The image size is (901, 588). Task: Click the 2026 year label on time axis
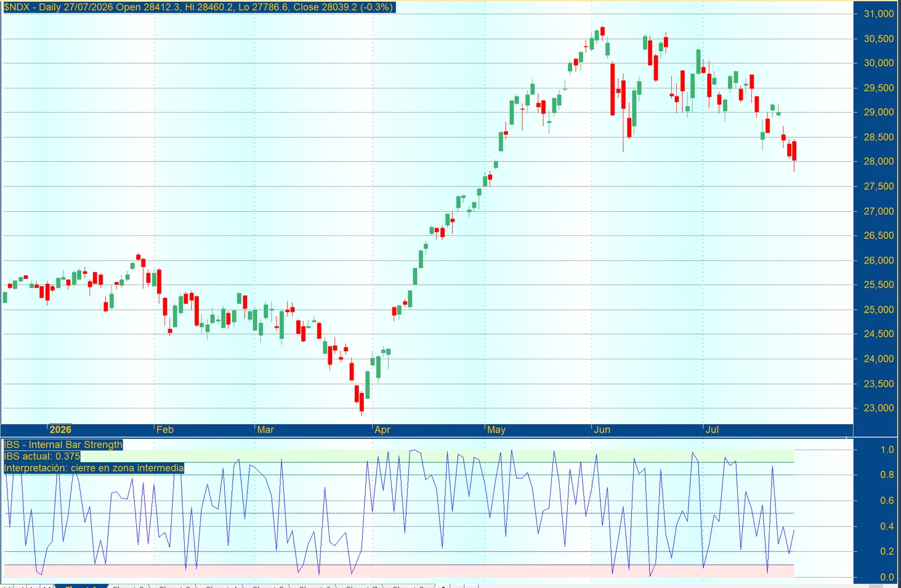point(60,429)
